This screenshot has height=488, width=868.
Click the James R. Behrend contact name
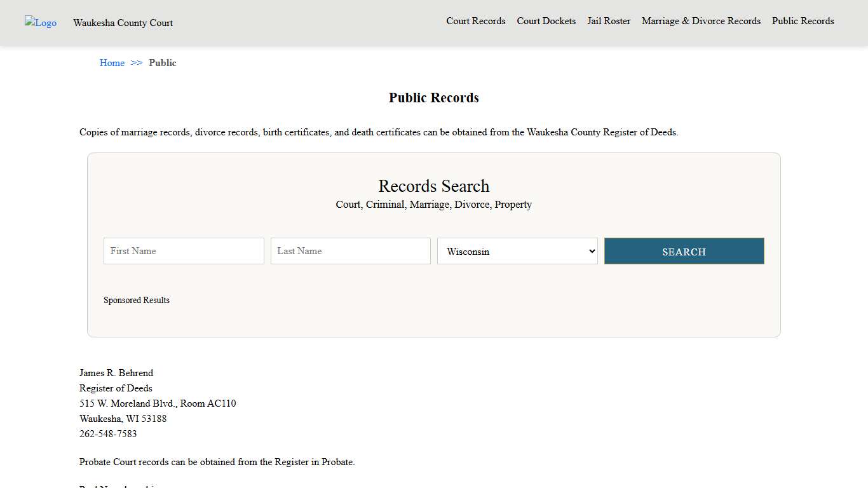point(116,373)
